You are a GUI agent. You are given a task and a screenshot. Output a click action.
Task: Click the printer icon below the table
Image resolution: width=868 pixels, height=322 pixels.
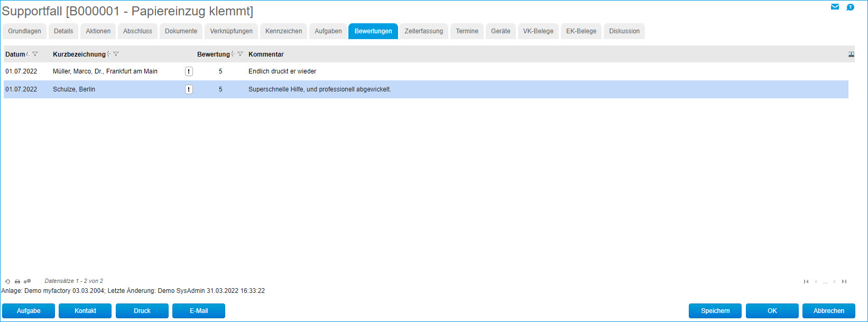17,281
